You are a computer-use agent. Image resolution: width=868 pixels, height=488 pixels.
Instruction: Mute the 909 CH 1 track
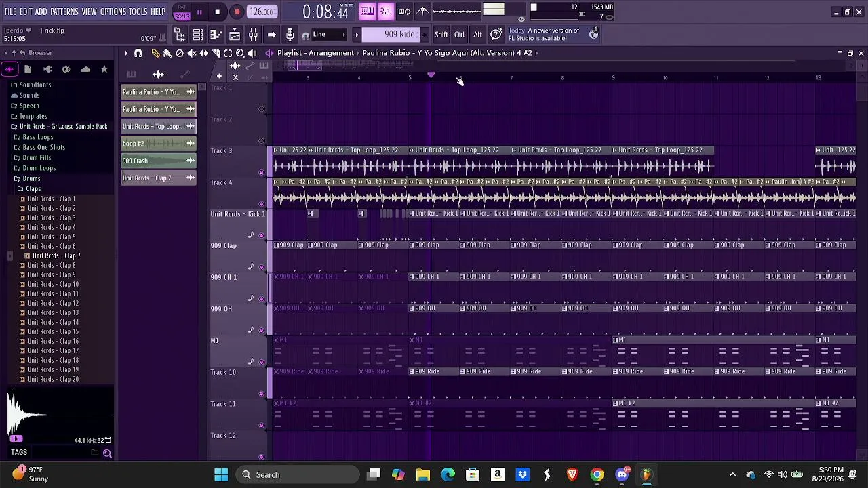[262, 299]
